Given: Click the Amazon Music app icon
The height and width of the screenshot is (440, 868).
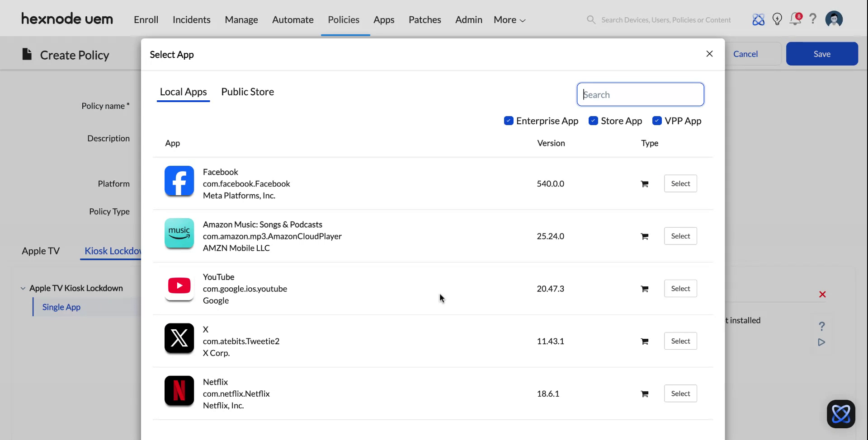Looking at the screenshot, I should [179, 234].
